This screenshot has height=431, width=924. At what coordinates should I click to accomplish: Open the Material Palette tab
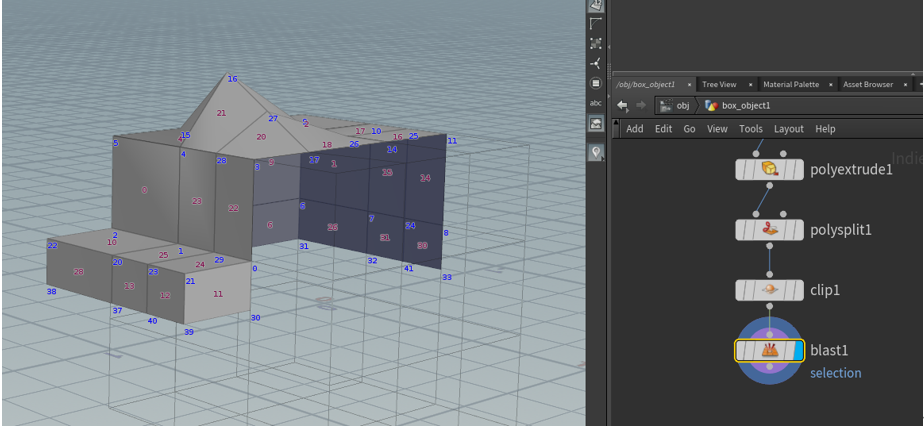point(791,85)
